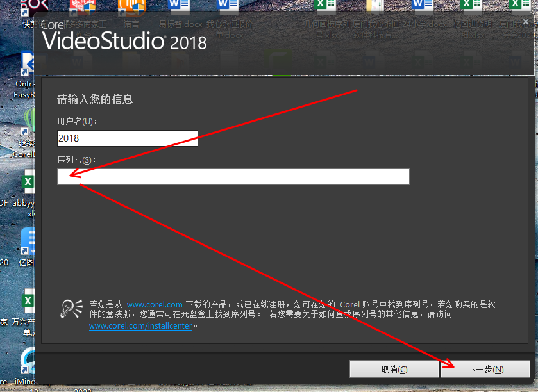538x392 pixels.
Task: Close the VideoStudio installer dialog
Action: point(526,22)
